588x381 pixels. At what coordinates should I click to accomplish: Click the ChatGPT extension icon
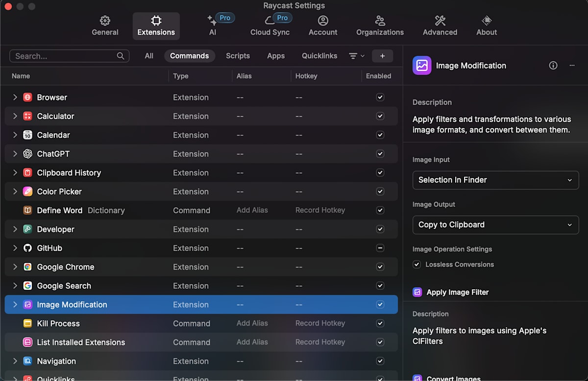(x=28, y=153)
